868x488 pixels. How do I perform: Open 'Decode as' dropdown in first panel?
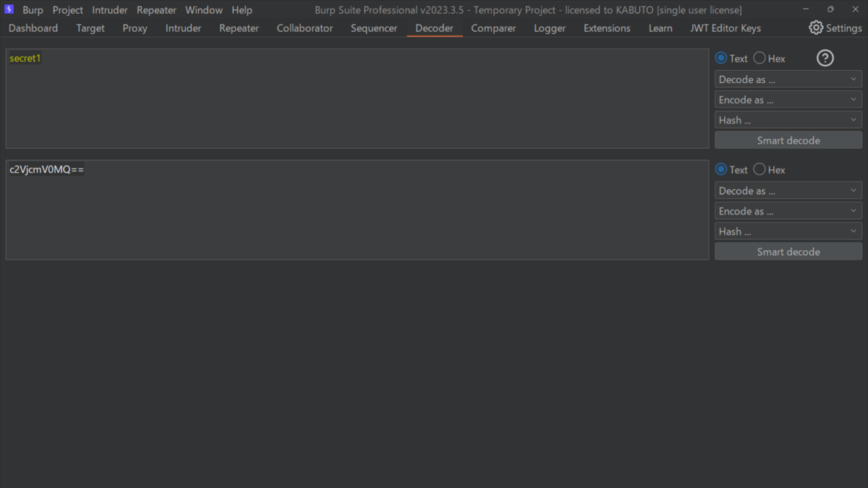pyautogui.click(x=788, y=80)
